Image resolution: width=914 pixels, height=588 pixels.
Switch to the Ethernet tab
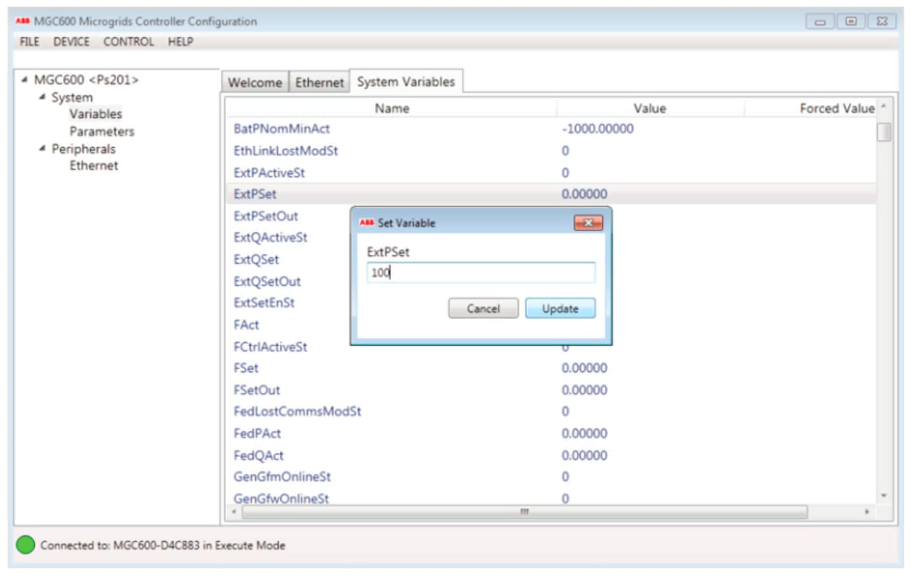[319, 82]
